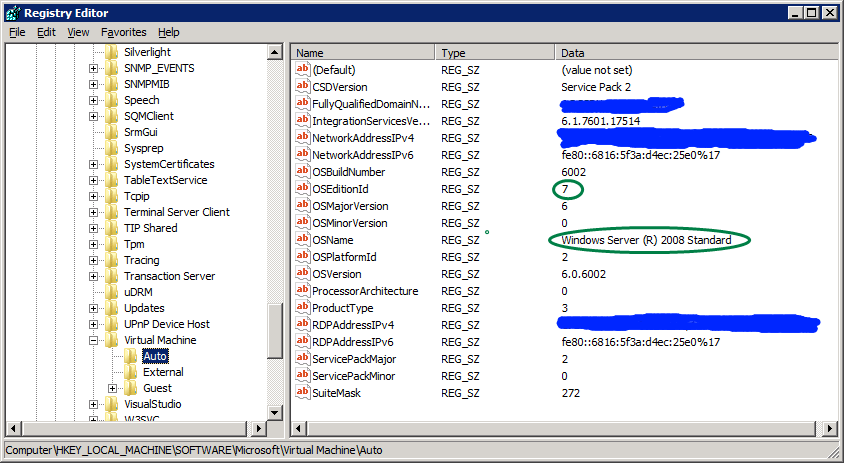The height and width of the screenshot is (463, 844).
Task: Click the string icon beside OSBuildNumber
Action: point(303,172)
